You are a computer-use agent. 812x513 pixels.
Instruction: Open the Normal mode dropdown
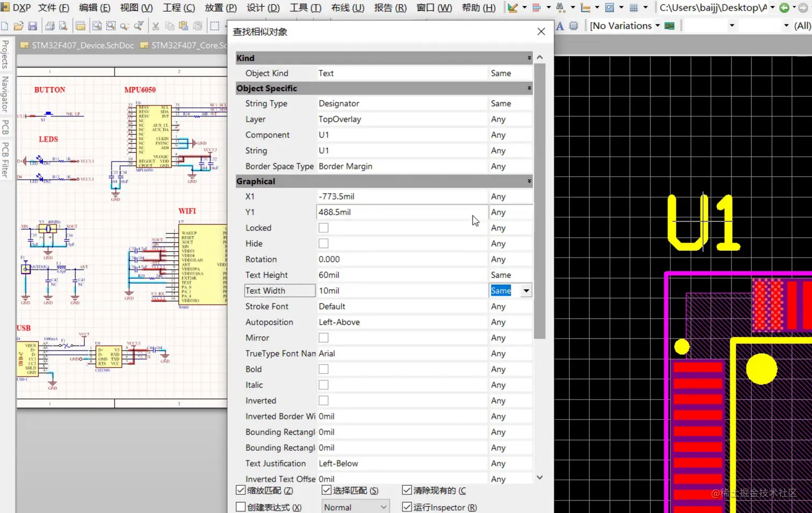355,507
